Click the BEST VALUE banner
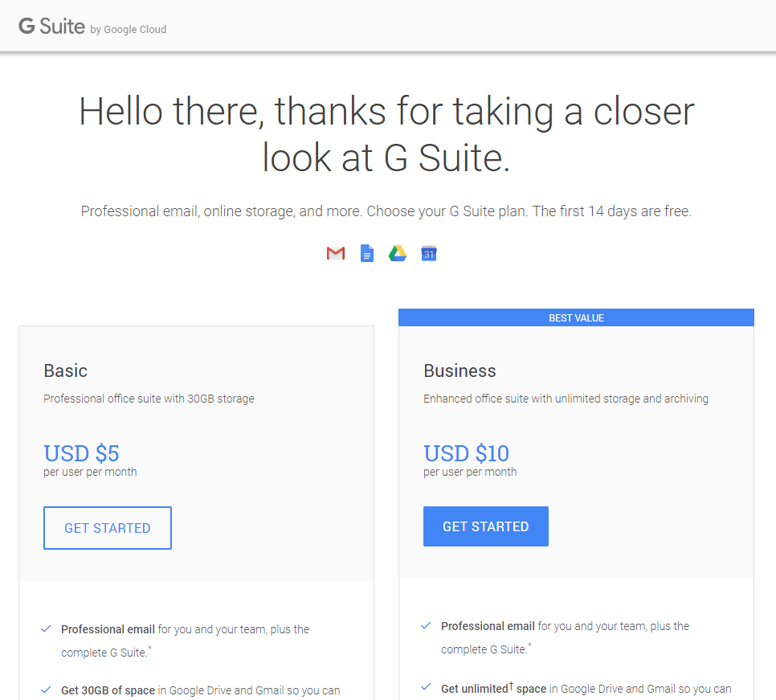 pos(576,317)
